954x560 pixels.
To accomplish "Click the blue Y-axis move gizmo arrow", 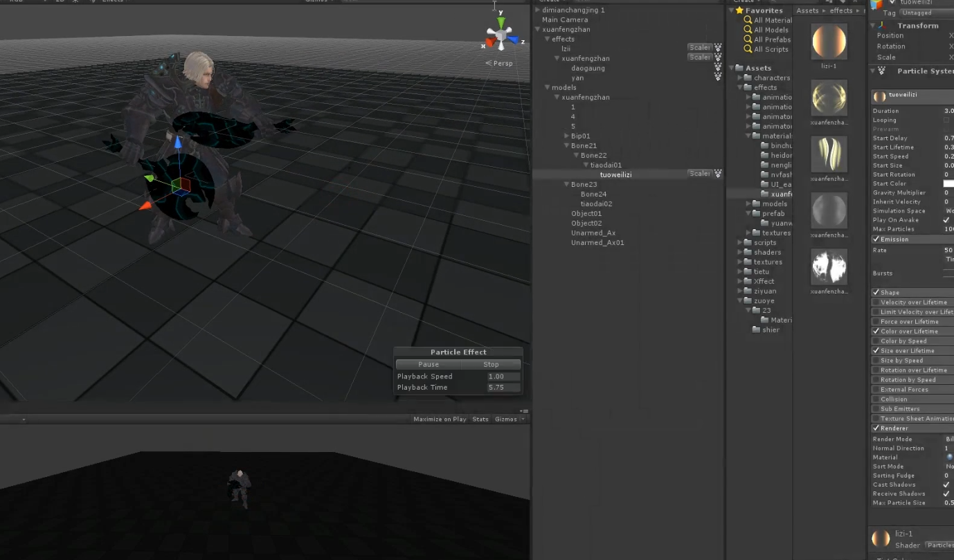I will [178, 143].
